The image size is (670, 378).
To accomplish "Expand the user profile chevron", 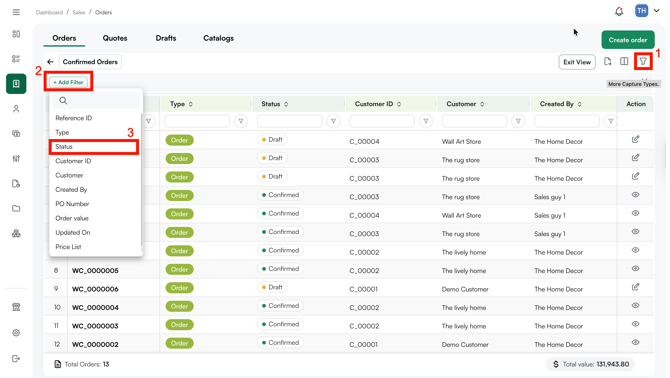I will [x=657, y=11].
